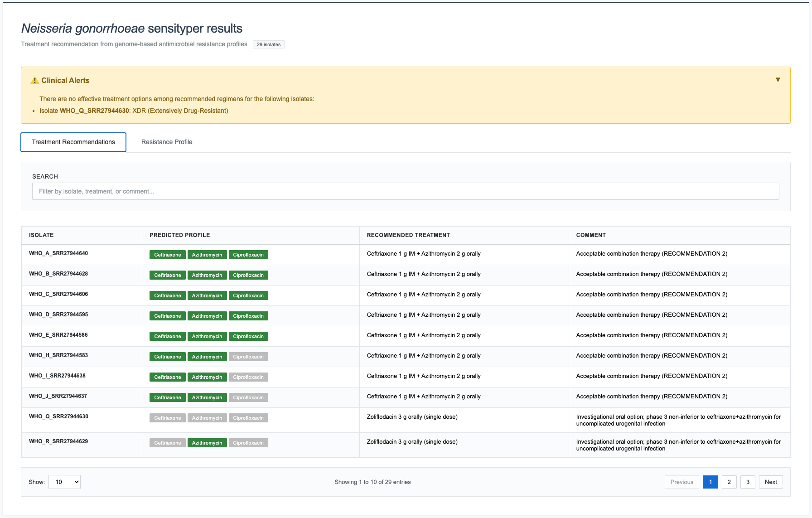Click the Azithromycin badge for WHO_D_SRR27944595

coord(207,316)
